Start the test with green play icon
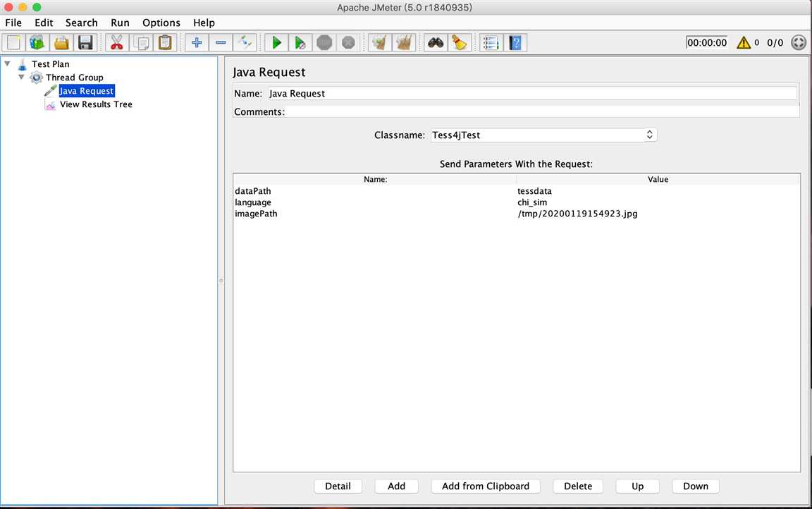812x509 pixels. click(276, 42)
